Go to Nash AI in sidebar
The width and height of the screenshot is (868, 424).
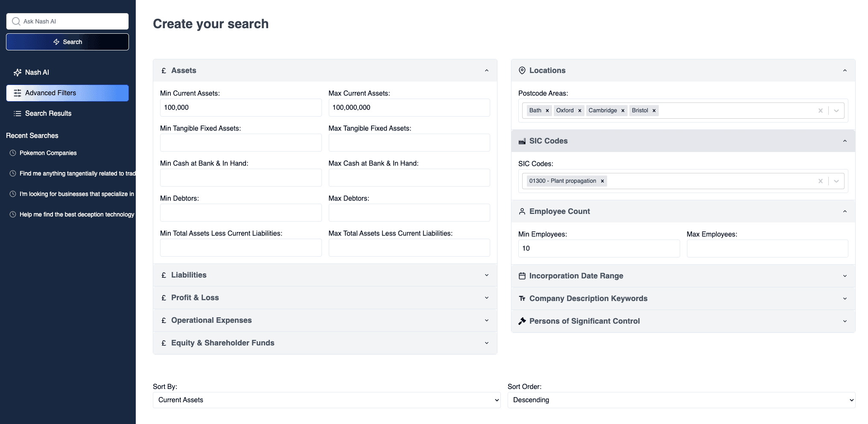pyautogui.click(x=37, y=73)
